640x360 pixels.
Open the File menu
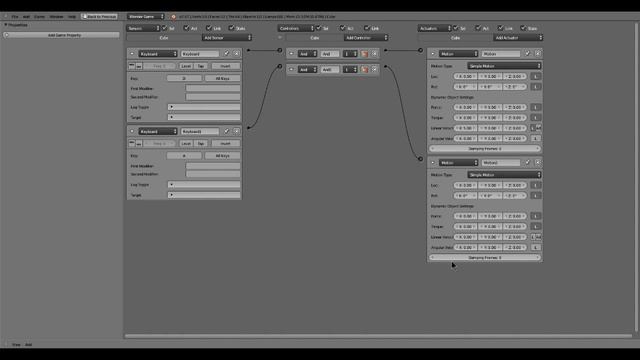pos(15,17)
